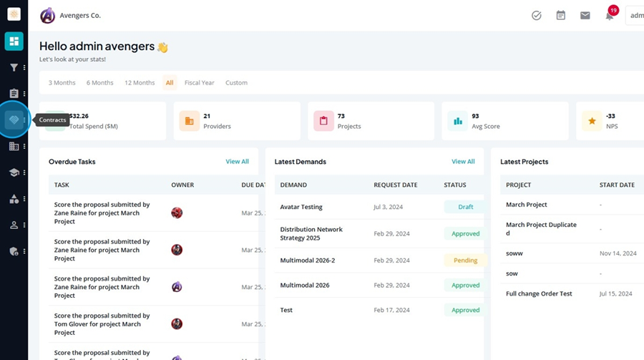Click the Avengers Co. company logo
The height and width of the screenshot is (360, 644).
point(48,16)
